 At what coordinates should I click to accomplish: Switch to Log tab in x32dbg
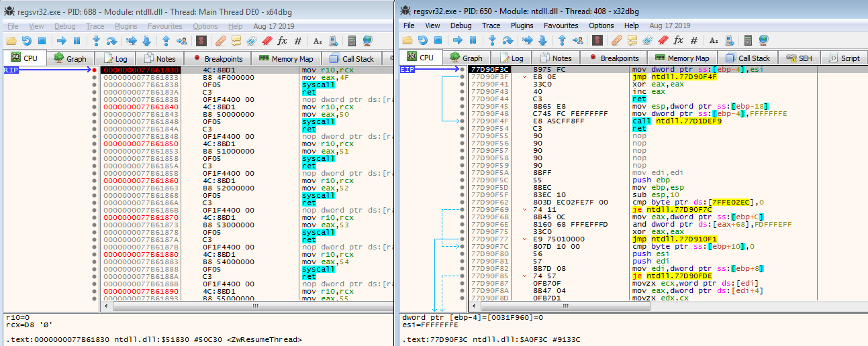[510, 58]
